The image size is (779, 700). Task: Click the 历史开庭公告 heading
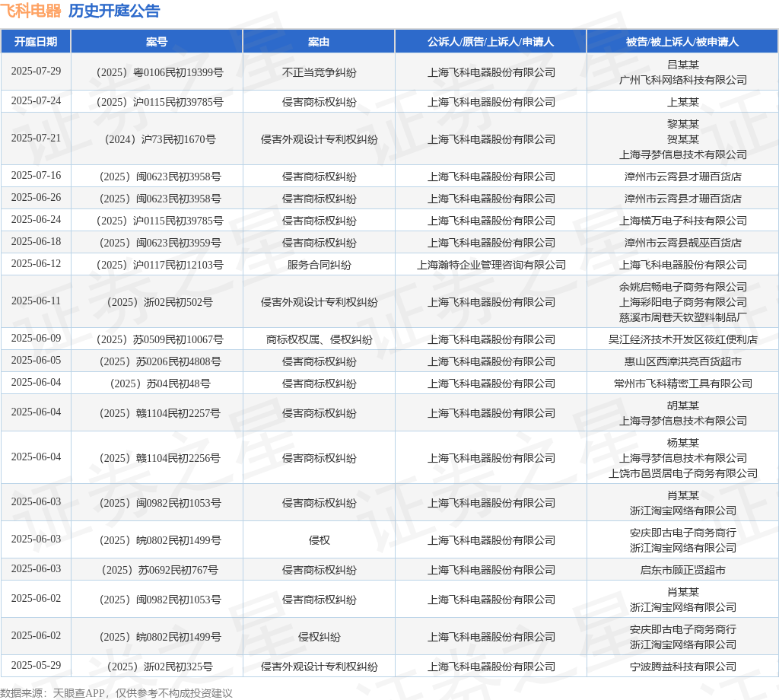(114, 11)
